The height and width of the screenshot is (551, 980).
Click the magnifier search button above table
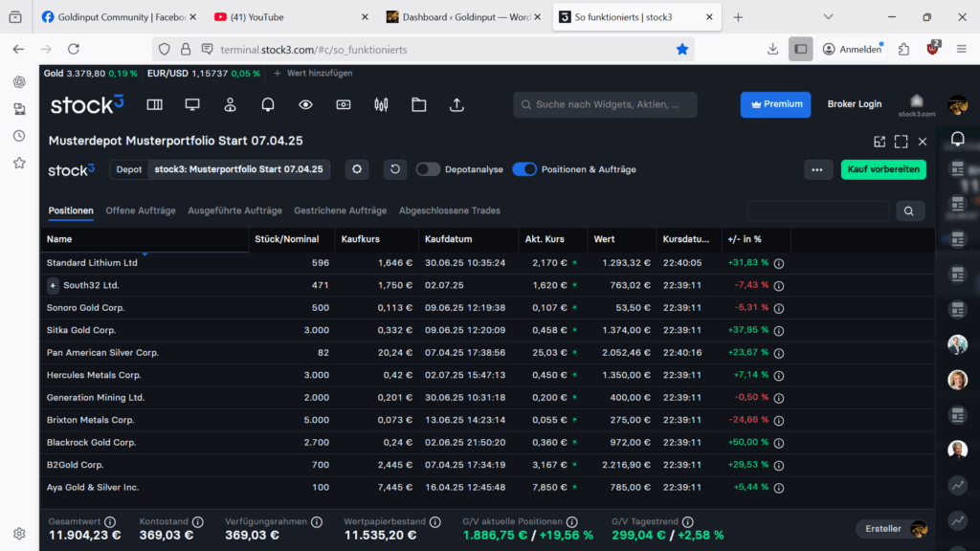909,211
